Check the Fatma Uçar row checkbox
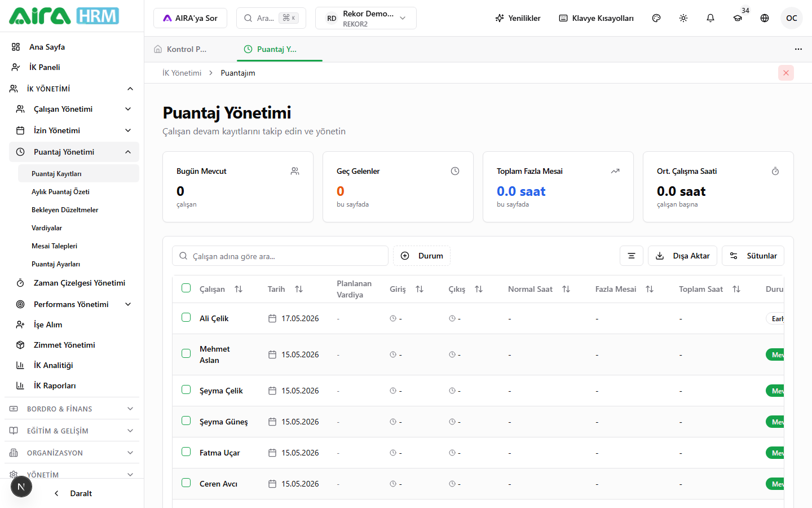The height and width of the screenshot is (508, 812). pyautogui.click(x=186, y=452)
